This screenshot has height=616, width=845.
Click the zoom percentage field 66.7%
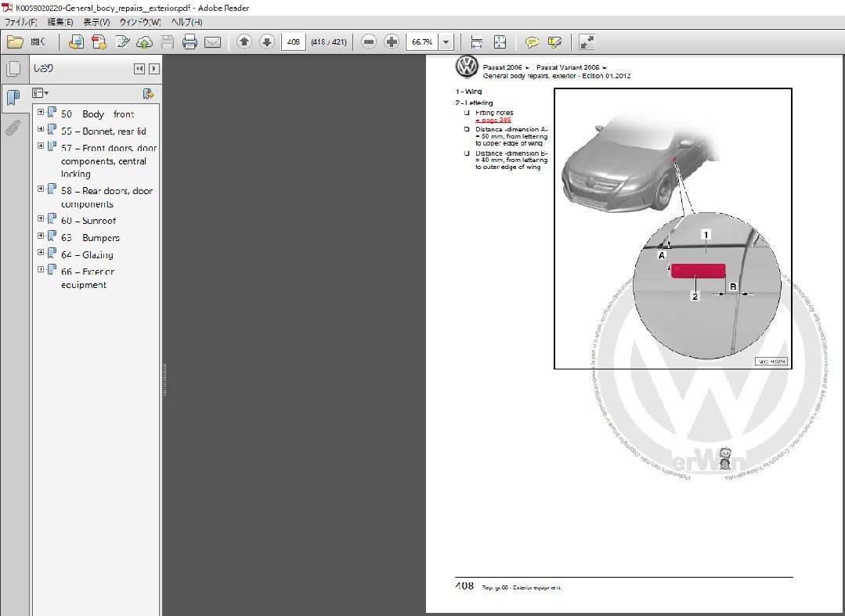pos(423,42)
